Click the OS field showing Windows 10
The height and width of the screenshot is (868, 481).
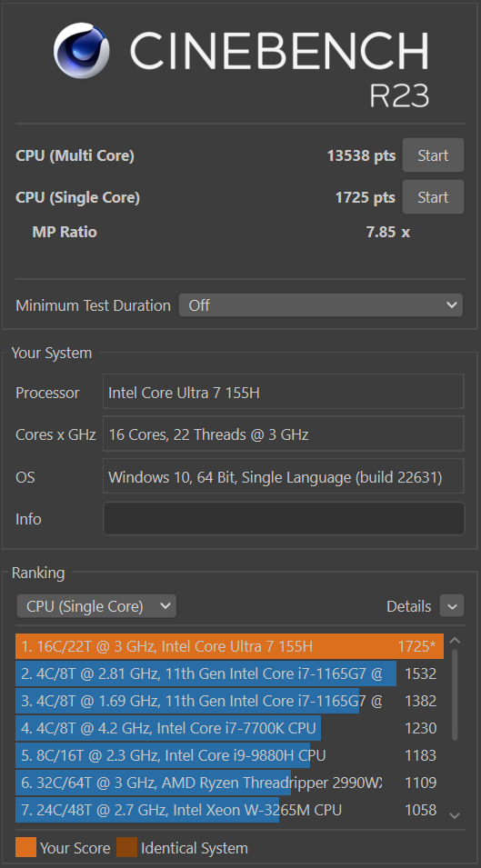284,476
